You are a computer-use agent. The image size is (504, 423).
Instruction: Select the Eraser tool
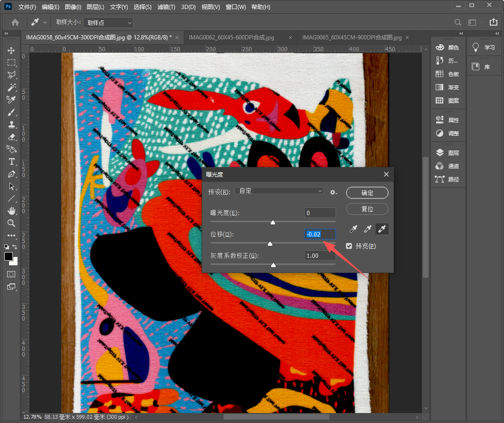(11, 137)
